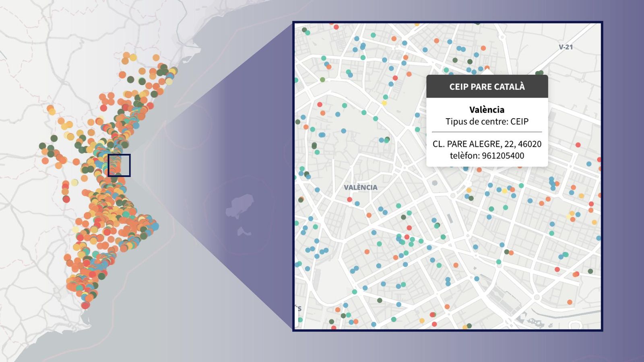Click the dark square zoom box on overview map
The height and width of the screenshot is (362, 644).
[x=119, y=165]
